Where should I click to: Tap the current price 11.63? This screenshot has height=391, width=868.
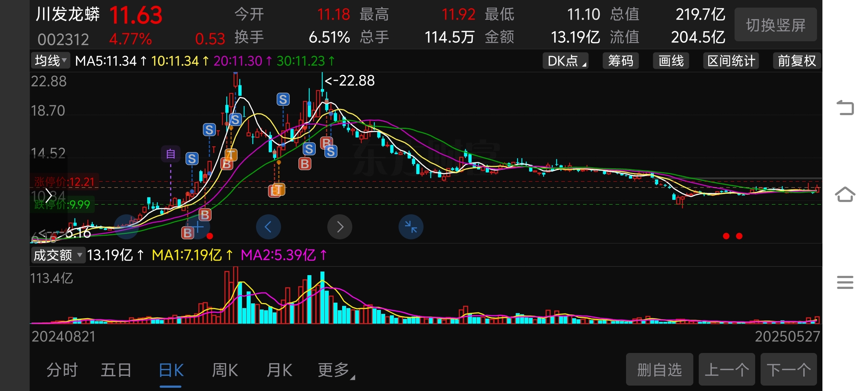(x=136, y=15)
